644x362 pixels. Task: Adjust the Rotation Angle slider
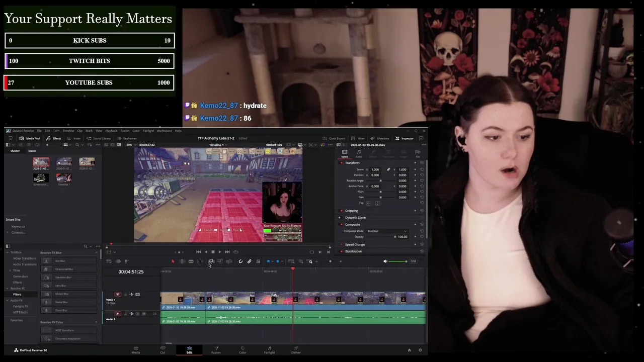pos(381,180)
